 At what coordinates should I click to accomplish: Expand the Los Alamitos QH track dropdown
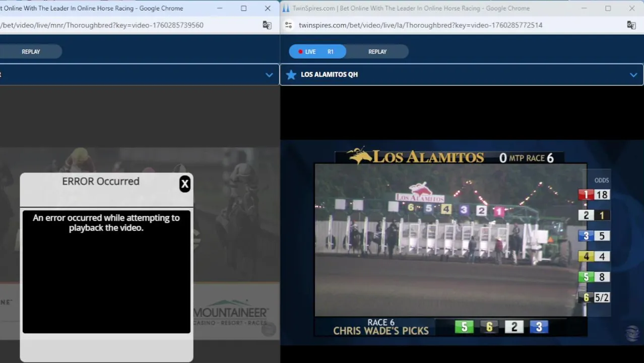633,75
